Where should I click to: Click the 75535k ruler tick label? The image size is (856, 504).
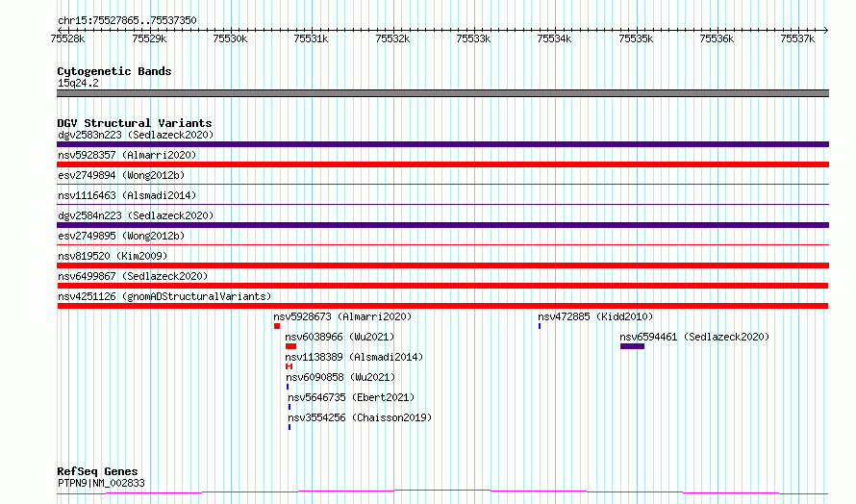point(636,38)
